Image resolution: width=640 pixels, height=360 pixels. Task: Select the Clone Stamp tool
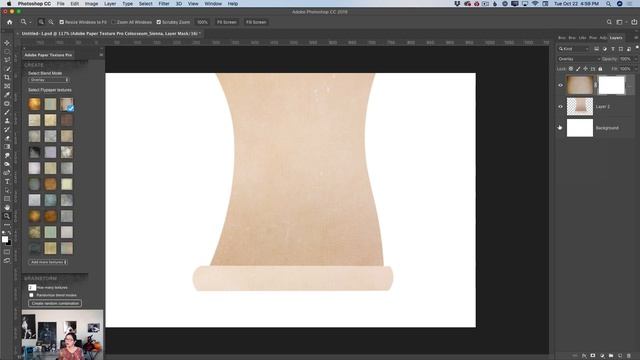coord(7,121)
